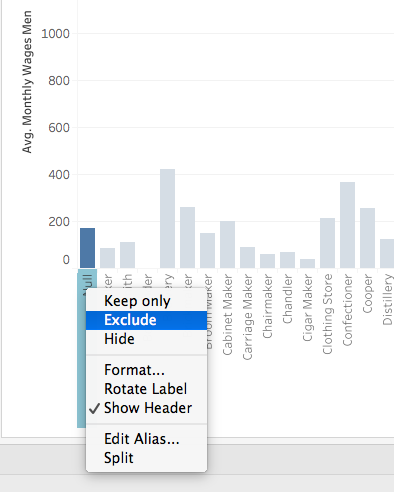394x492 pixels.
Task: Click the Distillery bar at chart edge
Action: (387, 253)
